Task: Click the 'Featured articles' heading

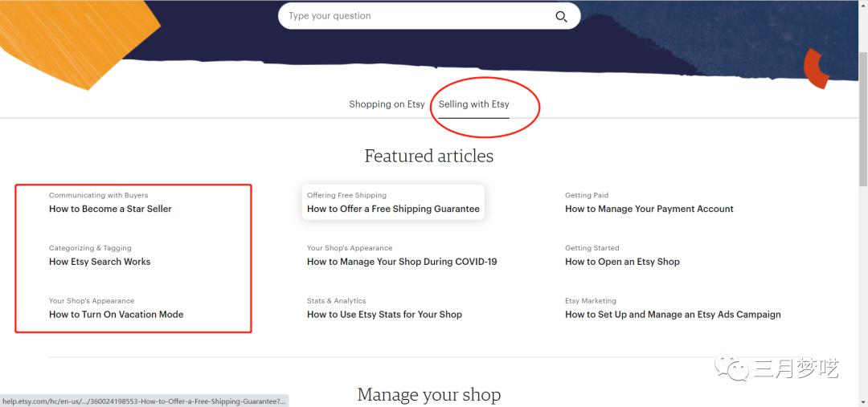Action: pos(429,156)
